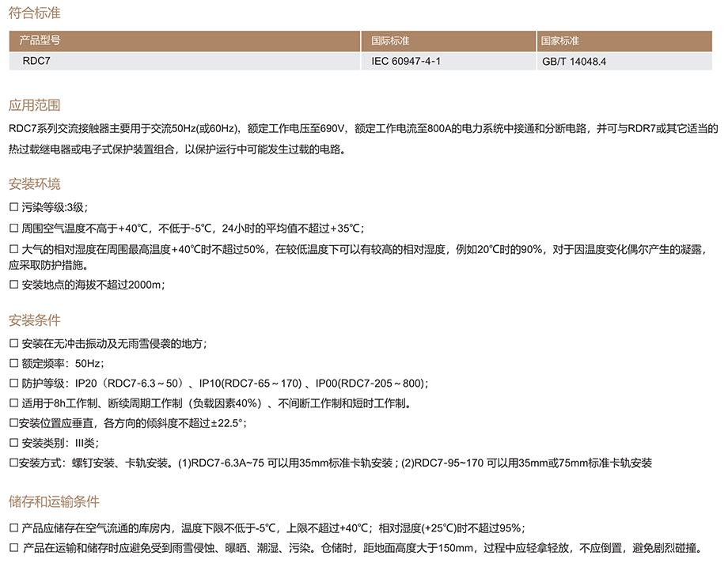Click the 国家标准 column header
The width and height of the screenshot is (728, 567).
point(560,40)
